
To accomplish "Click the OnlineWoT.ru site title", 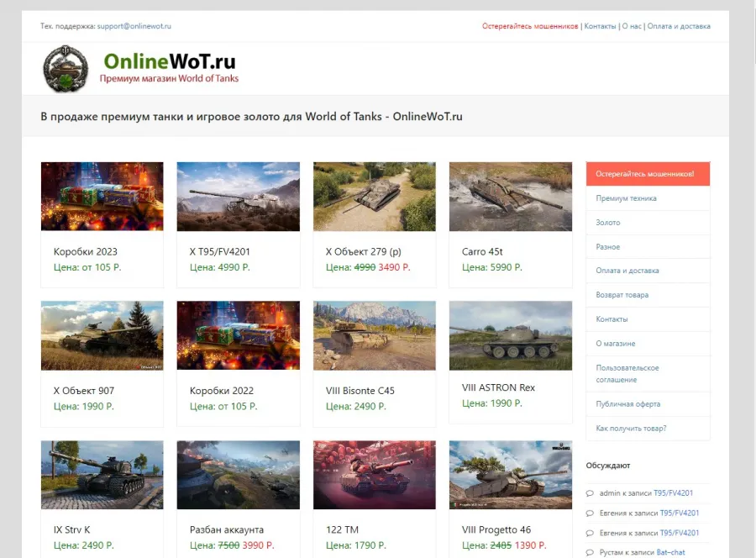I will pyautogui.click(x=170, y=61).
